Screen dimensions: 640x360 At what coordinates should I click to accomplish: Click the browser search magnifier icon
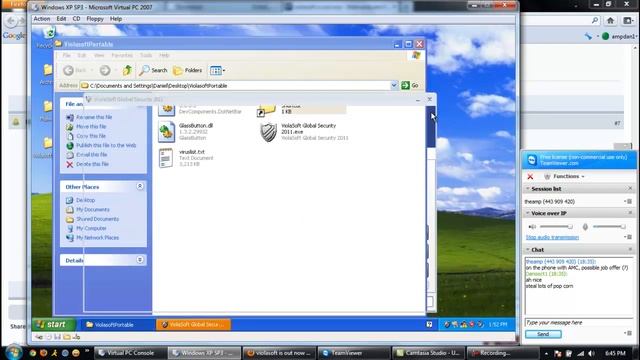(x=595, y=20)
